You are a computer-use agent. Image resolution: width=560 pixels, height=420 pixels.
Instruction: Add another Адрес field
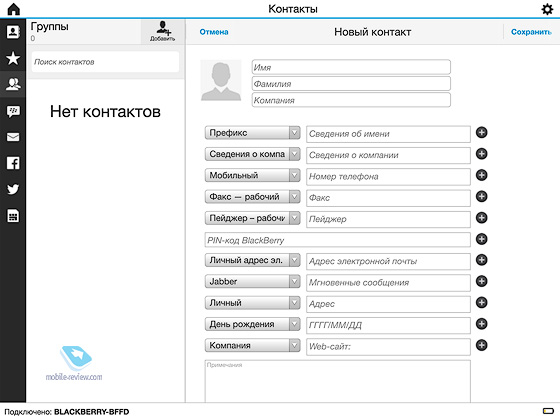coord(481,302)
